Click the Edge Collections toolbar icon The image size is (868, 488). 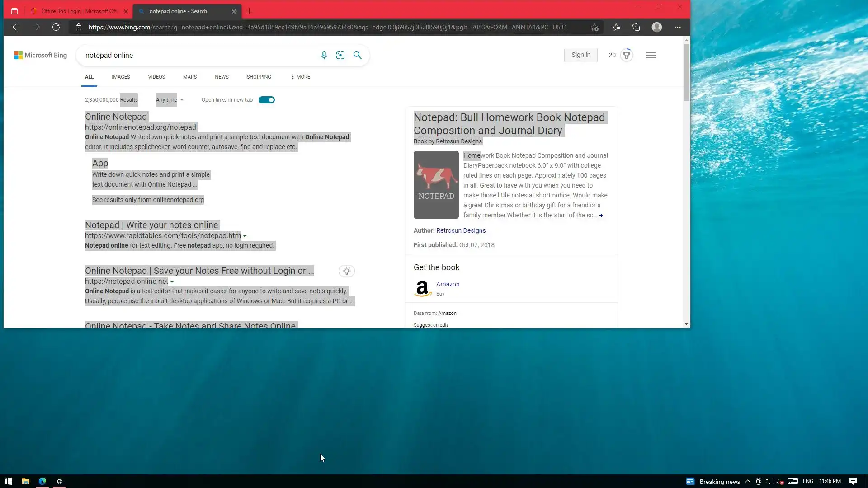pos(636,27)
